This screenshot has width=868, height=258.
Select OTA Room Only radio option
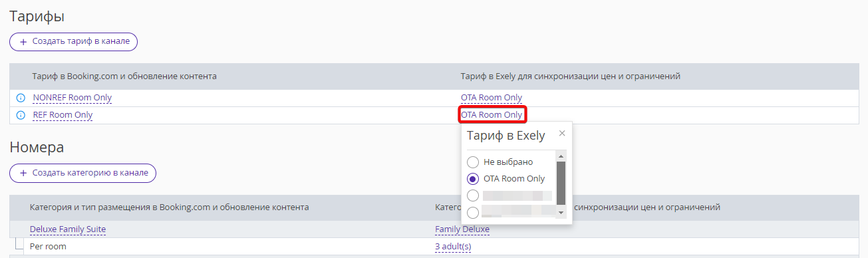point(472,178)
